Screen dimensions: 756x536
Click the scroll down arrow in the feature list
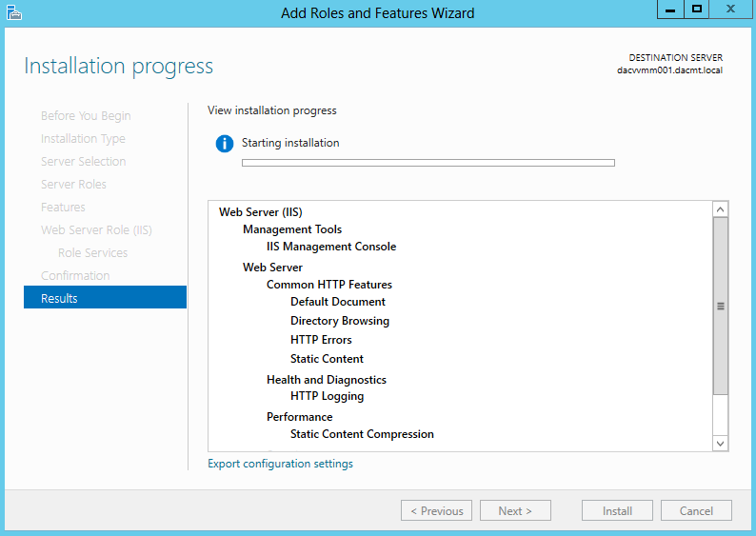[721, 444]
